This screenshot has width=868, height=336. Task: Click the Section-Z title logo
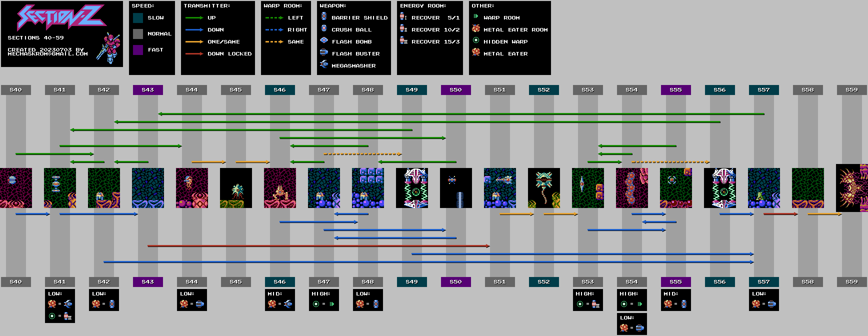(x=61, y=18)
